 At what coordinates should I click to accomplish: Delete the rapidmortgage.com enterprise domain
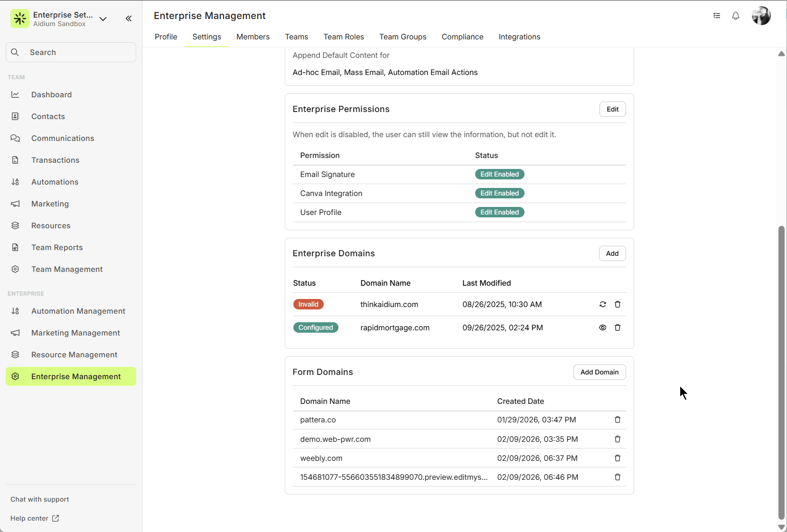tap(618, 327)
